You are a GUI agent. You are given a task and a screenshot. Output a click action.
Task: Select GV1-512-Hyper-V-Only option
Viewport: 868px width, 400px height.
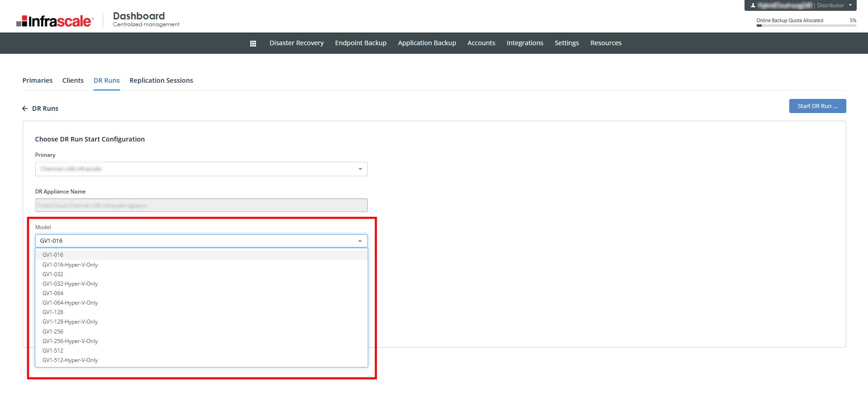[201, 360]
